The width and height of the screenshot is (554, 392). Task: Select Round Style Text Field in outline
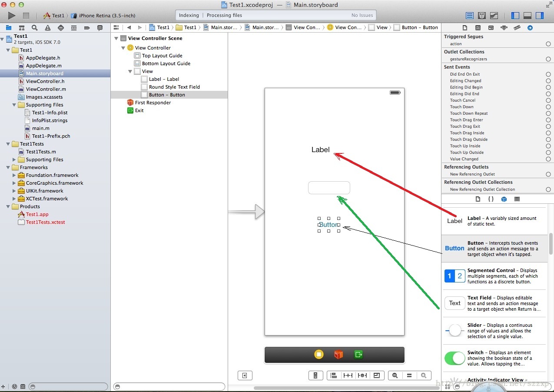[174, 87]
